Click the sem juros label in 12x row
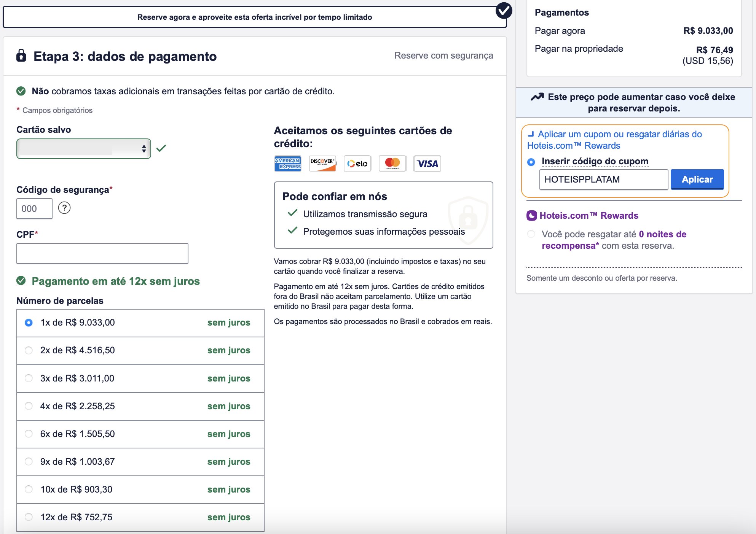 229,517
